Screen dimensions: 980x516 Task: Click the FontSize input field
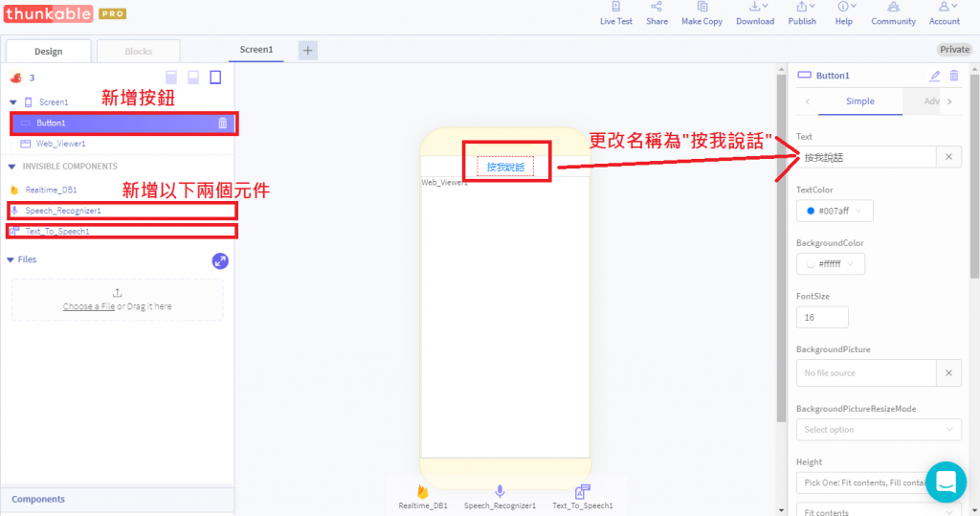(822, 317)
